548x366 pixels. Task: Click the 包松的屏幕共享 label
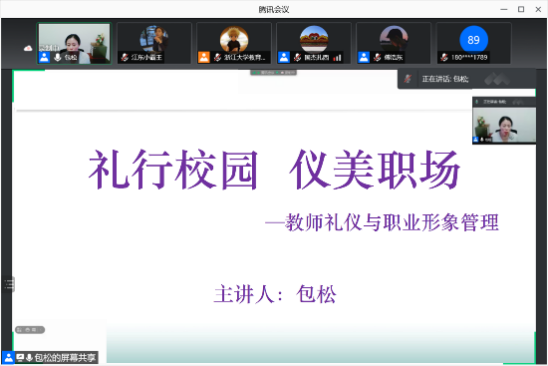[65, 358]
